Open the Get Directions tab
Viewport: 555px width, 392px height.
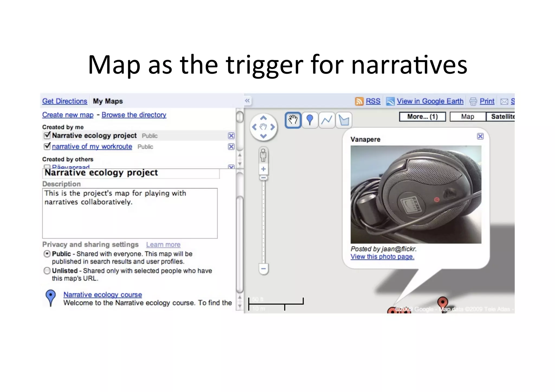coord(64,101)
